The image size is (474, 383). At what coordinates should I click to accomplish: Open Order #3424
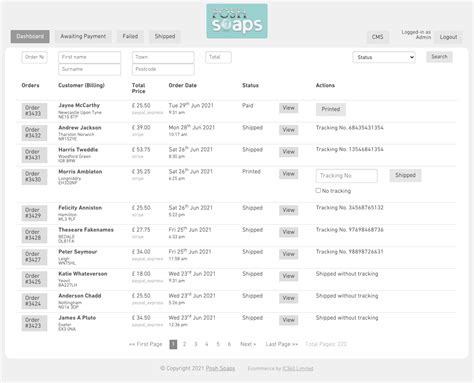click(34, 301)
